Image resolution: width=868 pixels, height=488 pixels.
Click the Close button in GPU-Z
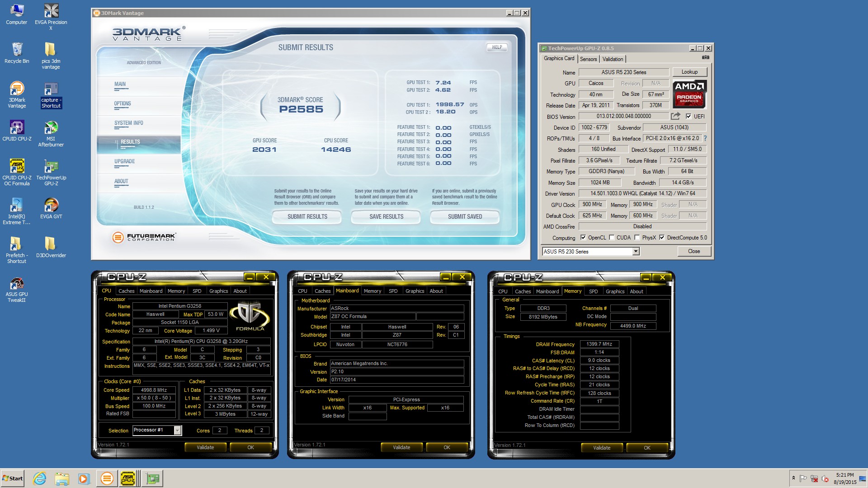pyautogui.click(x=694, y=251)
